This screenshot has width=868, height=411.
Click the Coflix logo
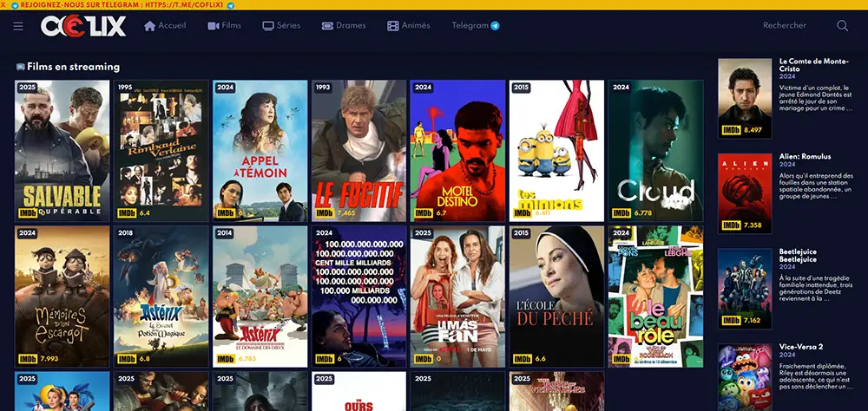pyautogui.click(x=83, y=26)
